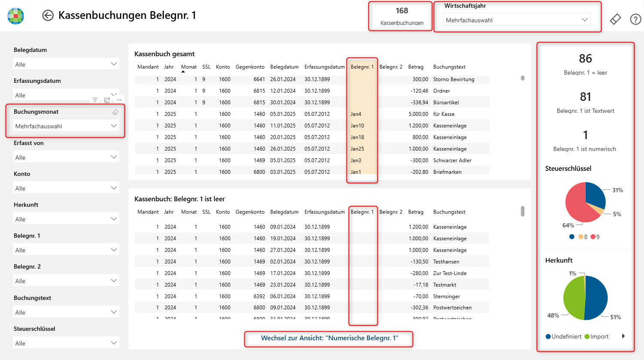The width and height of the screenshot is (644, 360).
Task: Open the Konto filter dropdown
Action: [x=66, y=188]
